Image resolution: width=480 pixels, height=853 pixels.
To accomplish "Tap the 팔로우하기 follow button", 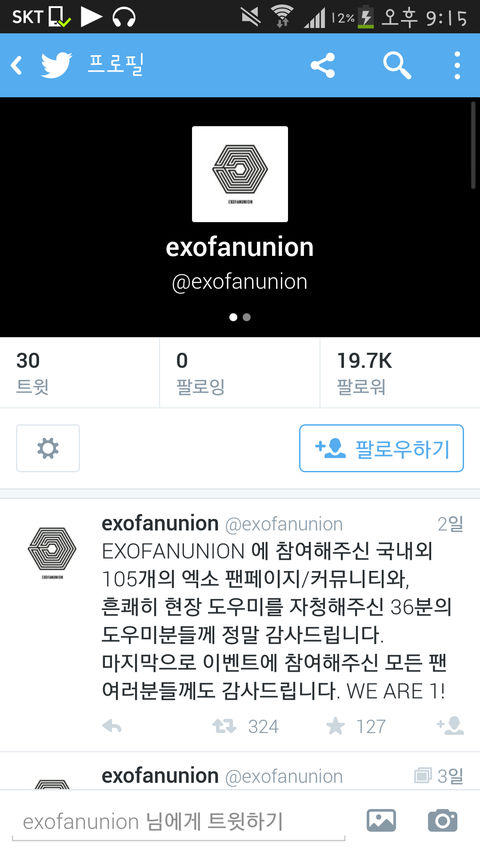I will coord(381,448).
